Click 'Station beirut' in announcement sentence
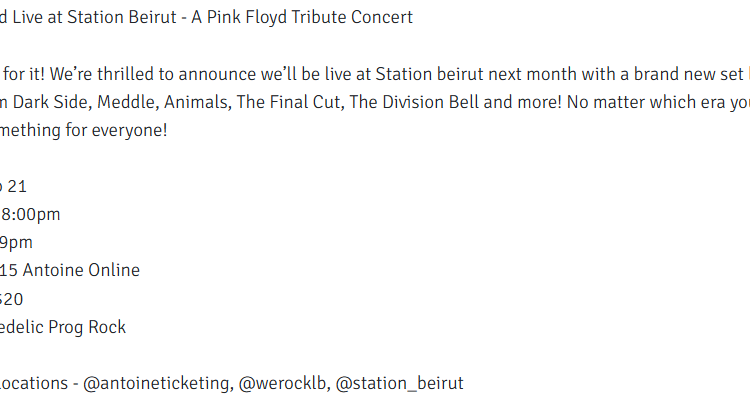This screenshot has width=750, height=394. coord(430,74)
